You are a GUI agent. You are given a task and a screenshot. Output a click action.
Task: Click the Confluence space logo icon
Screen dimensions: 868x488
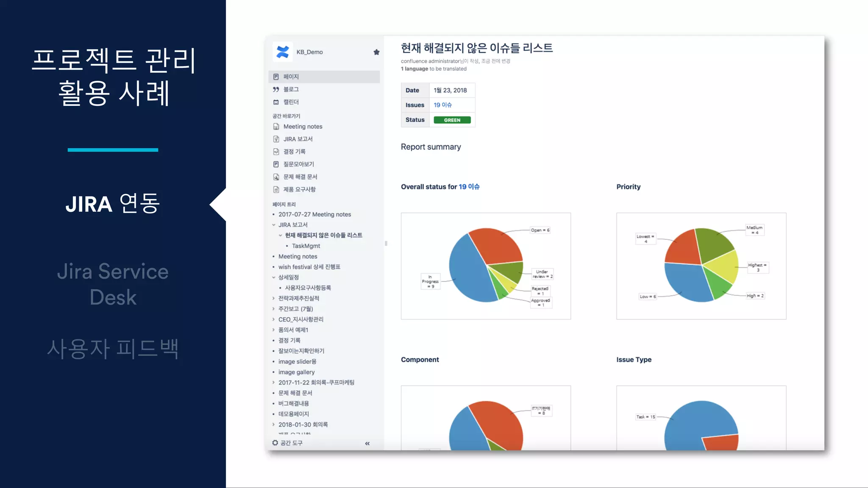coord(282,52)
